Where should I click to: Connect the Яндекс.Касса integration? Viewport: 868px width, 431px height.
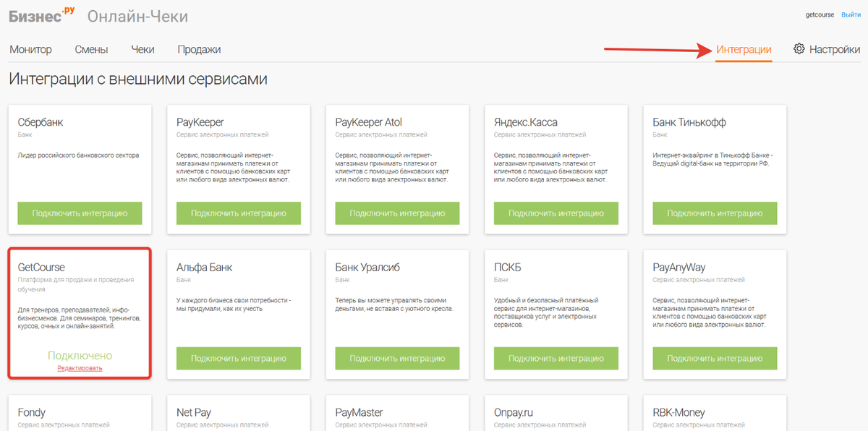point(556,213)
